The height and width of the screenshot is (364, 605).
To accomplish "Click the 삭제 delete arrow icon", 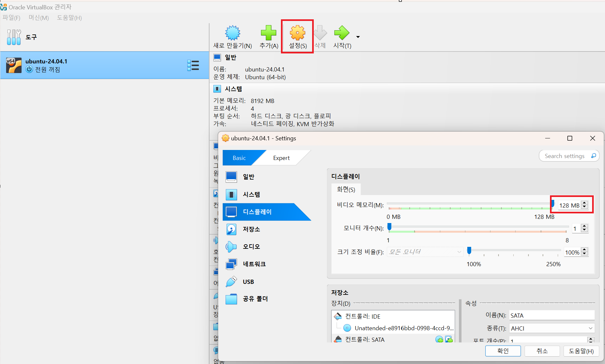I will tap(320, 33).
